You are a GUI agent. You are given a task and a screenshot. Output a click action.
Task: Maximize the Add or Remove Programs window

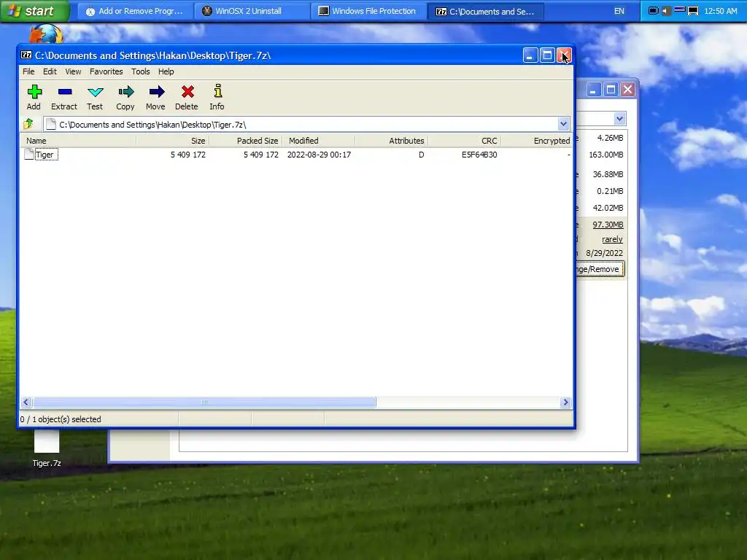click(611, 90)
